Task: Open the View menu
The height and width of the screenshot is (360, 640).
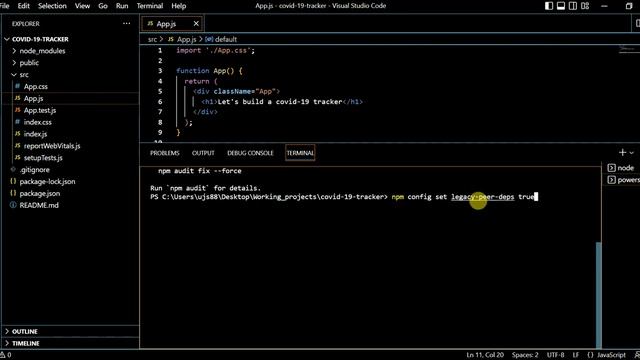Action: point(82,6)
